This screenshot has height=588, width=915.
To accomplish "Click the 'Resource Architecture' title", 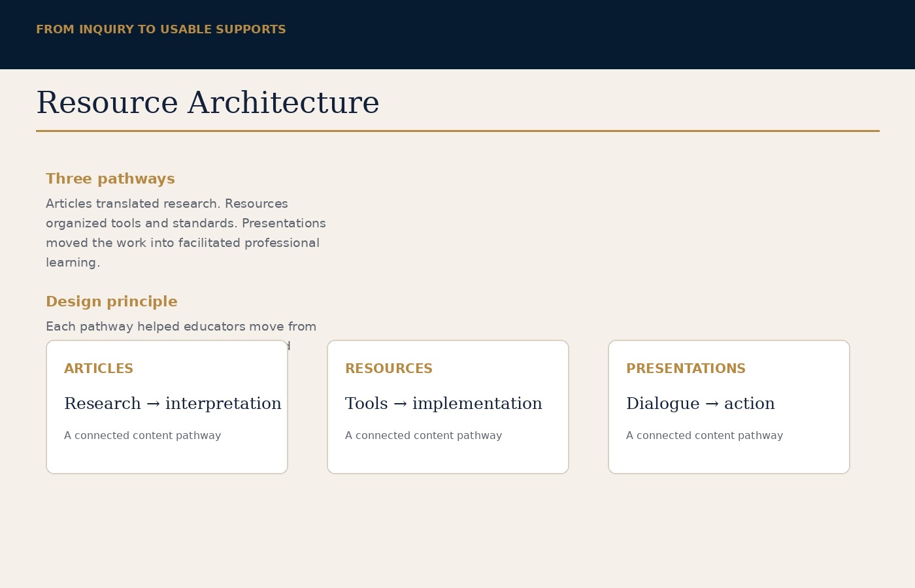I will click(208, 103).
